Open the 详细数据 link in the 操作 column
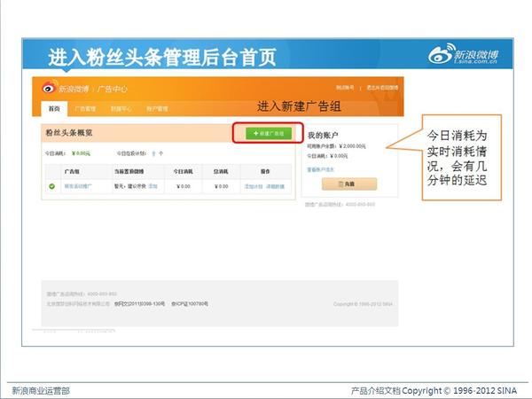This screenshot has height=399, width=532. click(x=275, y=186)
